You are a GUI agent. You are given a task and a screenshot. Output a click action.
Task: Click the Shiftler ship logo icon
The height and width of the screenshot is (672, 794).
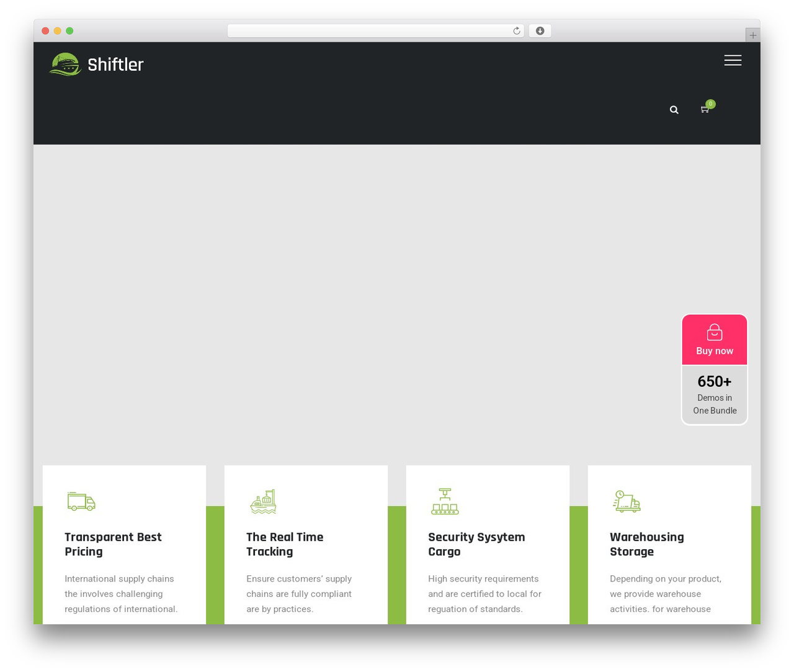[65, 64]
